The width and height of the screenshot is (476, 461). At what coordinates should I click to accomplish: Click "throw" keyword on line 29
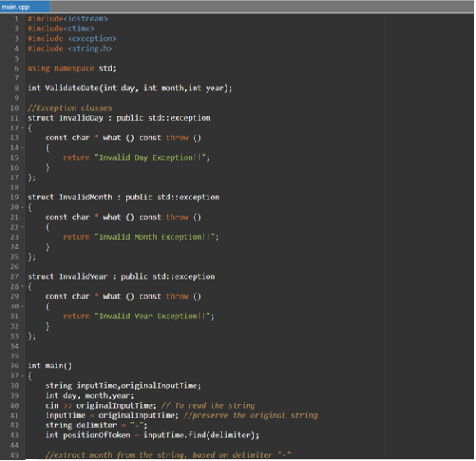(x=177, y=296)
